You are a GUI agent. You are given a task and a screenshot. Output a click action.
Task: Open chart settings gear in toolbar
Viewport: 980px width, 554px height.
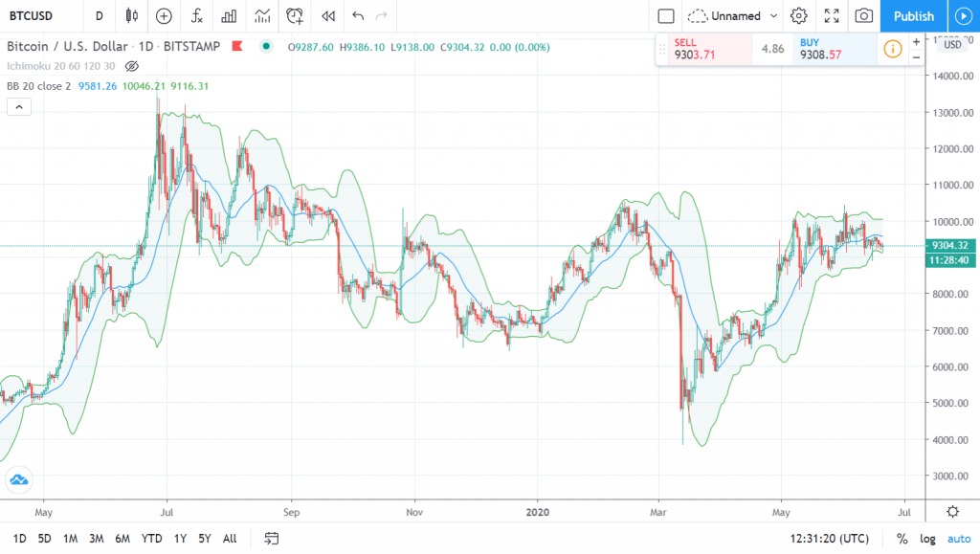[798, 16]
